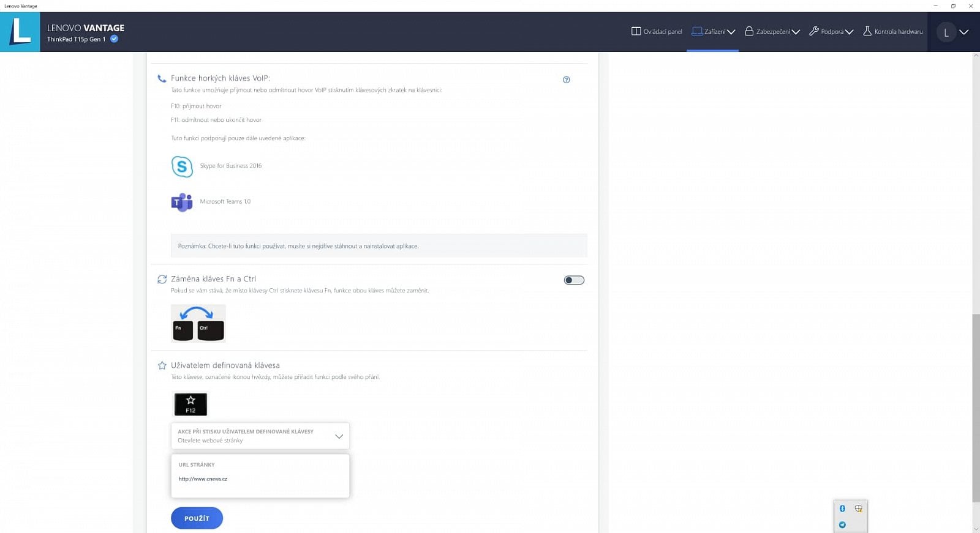Open the Zařízení menu
Image resolution: width=980 pixels, height=533 pixels.
click(x=713, y=32)
